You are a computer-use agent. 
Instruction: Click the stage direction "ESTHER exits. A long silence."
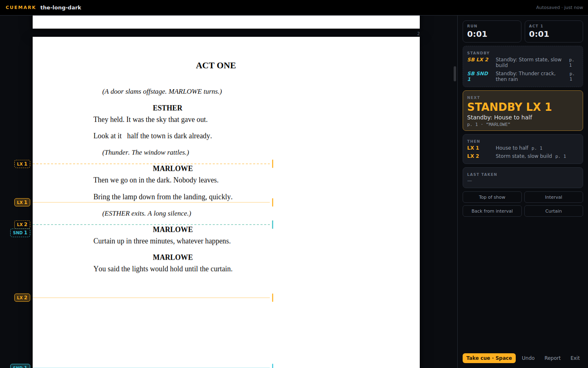147,213
